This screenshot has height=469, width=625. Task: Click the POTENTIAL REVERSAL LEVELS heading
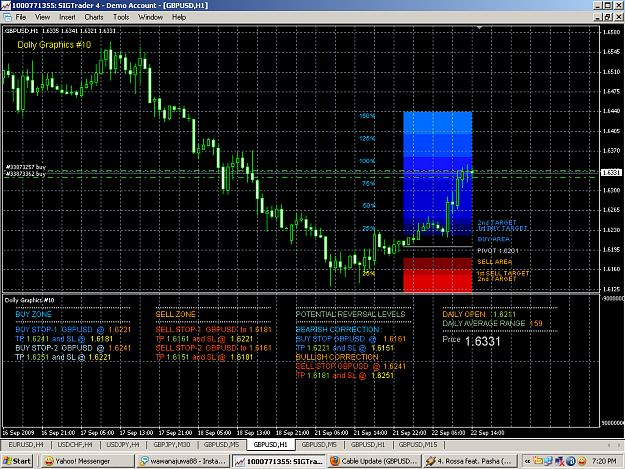pos(350,314)
